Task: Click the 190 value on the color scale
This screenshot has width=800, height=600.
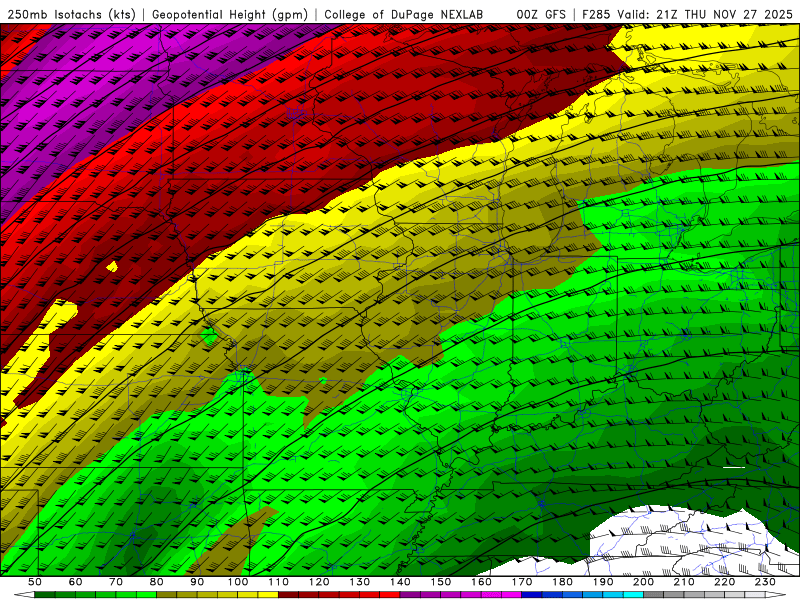Action: pyautogui.click(x=603, y=582)
